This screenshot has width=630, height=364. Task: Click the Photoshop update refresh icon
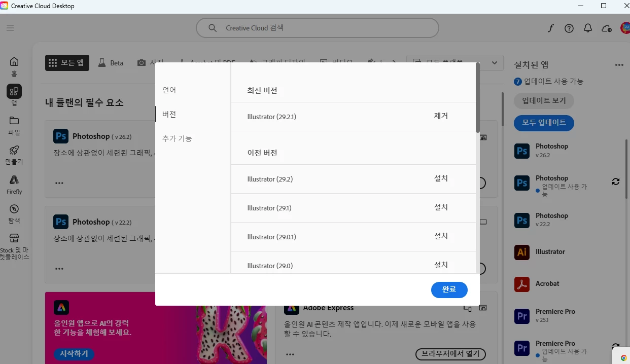616,181
